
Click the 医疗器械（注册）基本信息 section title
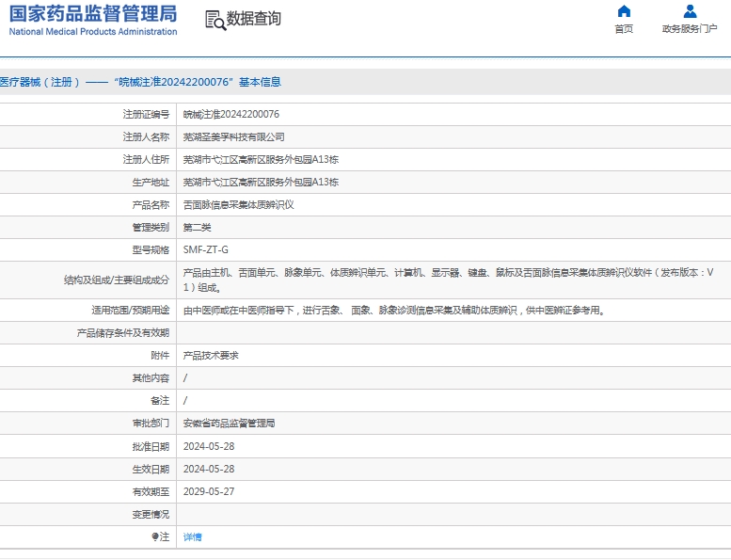click(140, 82)
